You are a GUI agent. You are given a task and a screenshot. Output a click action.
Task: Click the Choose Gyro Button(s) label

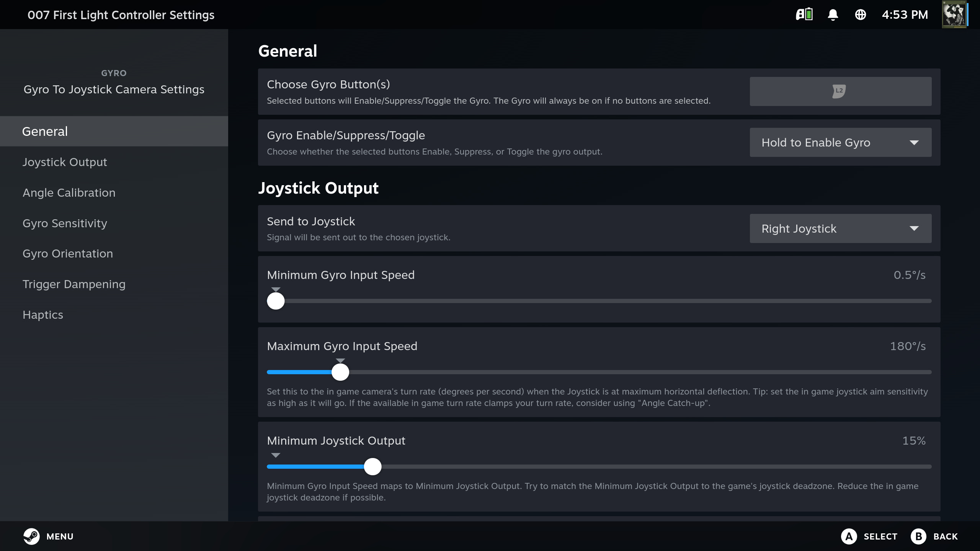point(328,84)
